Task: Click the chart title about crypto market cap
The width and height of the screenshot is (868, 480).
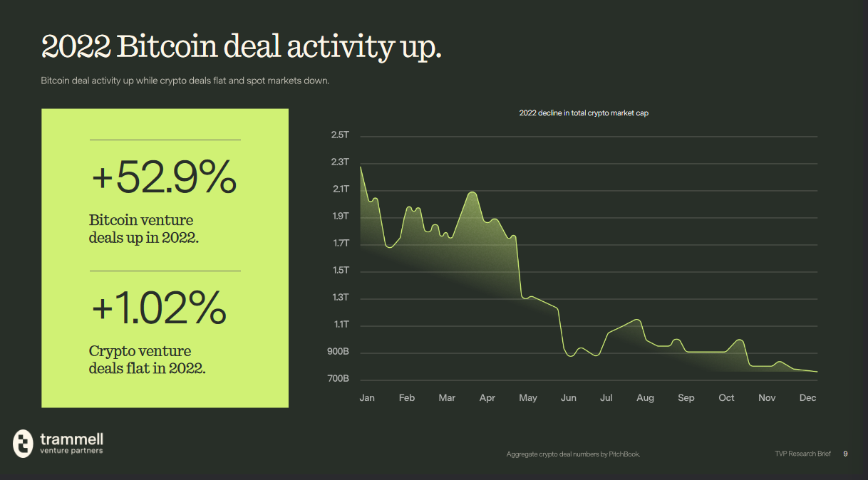Action: click(x=584, y=113)
